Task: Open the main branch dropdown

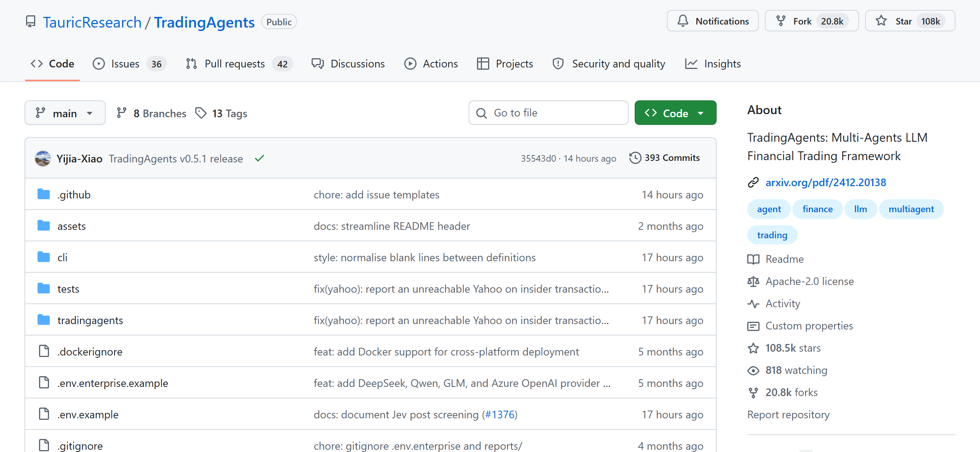Action: tap(65, 113)
